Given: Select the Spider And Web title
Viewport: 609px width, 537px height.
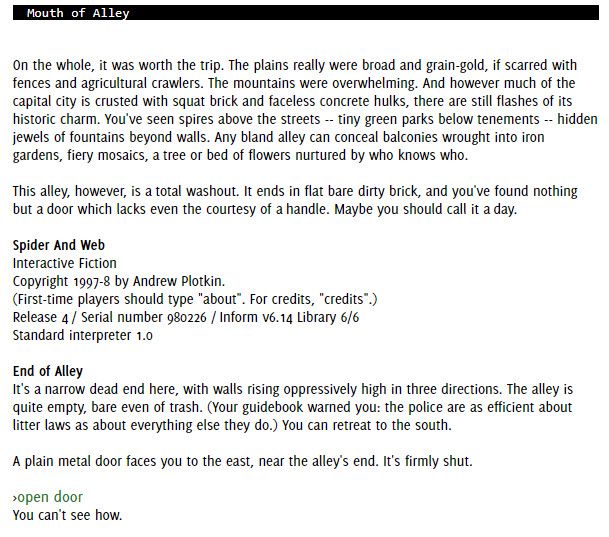Looking at the screenshot, I should click(x=59, y=245).
